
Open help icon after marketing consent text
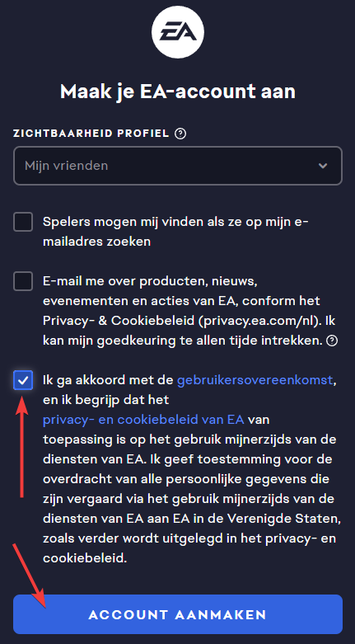[x=334, y=341]
